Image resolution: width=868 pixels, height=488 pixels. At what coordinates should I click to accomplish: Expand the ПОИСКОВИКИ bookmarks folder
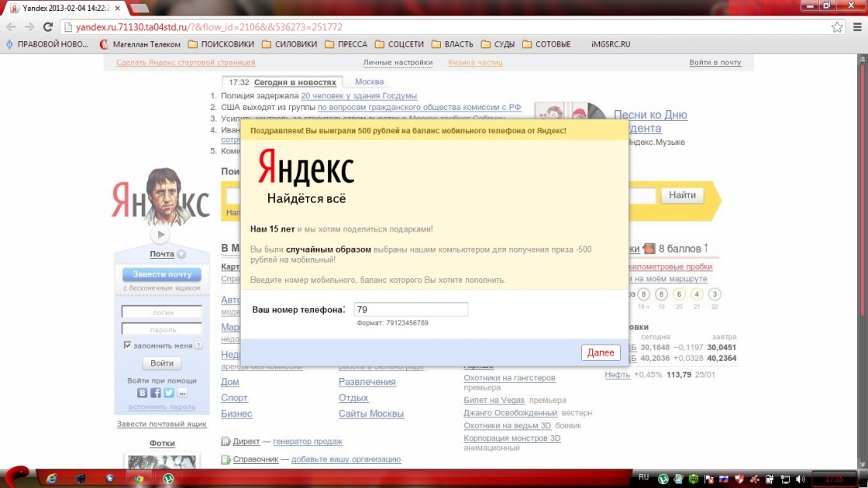coord(221,44)
